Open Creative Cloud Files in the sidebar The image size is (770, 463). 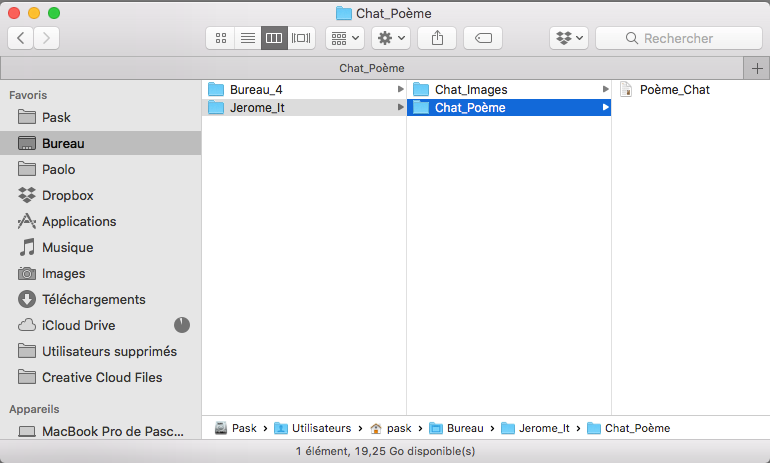(101, 378)
